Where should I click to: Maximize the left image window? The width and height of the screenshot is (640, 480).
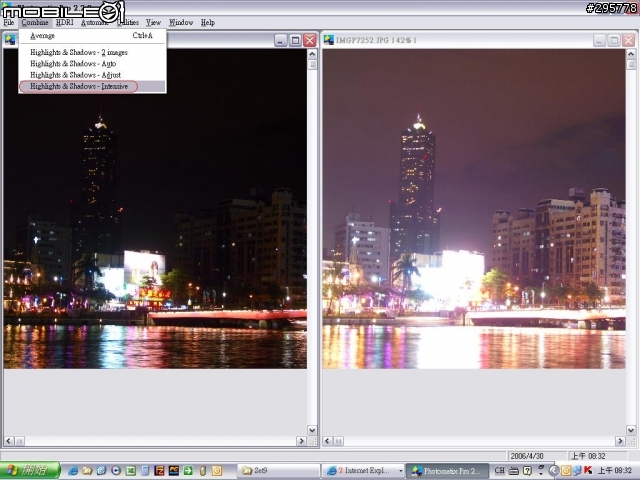(x=295, y=40)
